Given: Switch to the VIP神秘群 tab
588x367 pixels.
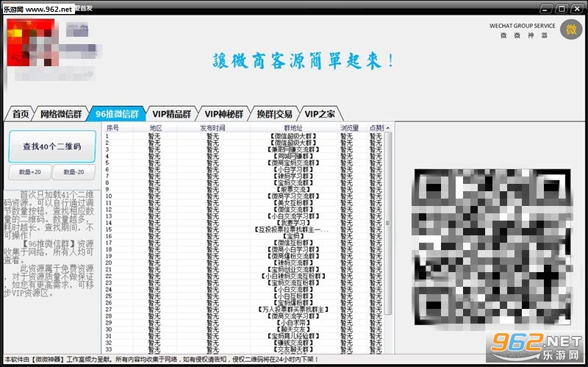Looking at the screenshot, I should pos(224,114).
